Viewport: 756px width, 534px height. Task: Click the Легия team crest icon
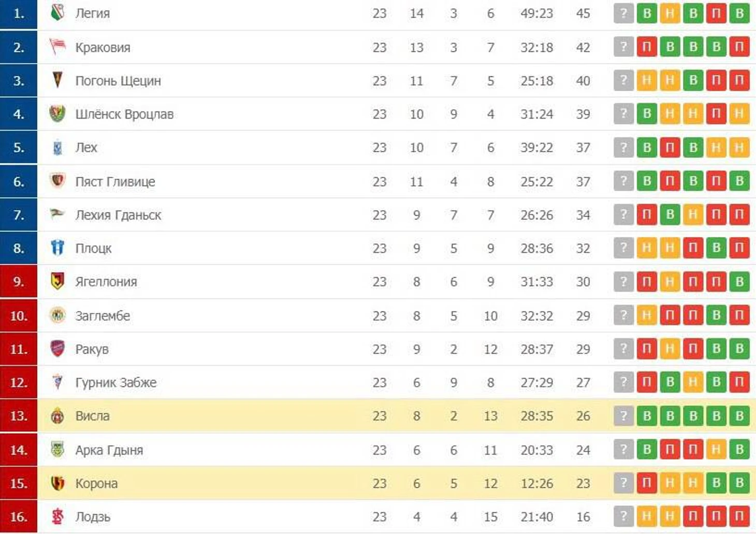click(x=57, y=12)
